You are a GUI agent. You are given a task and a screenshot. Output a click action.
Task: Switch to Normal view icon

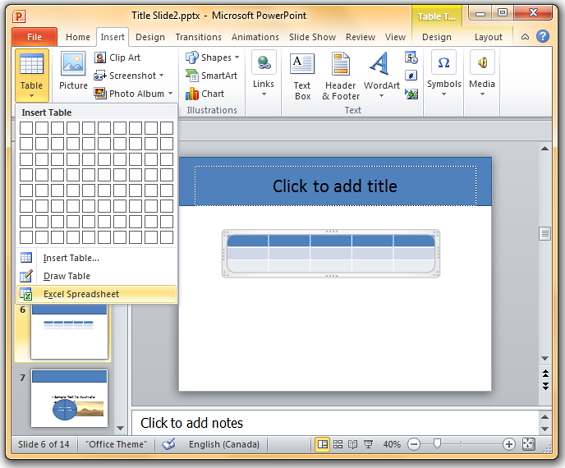pyautogui.click(x=322, y=444)
